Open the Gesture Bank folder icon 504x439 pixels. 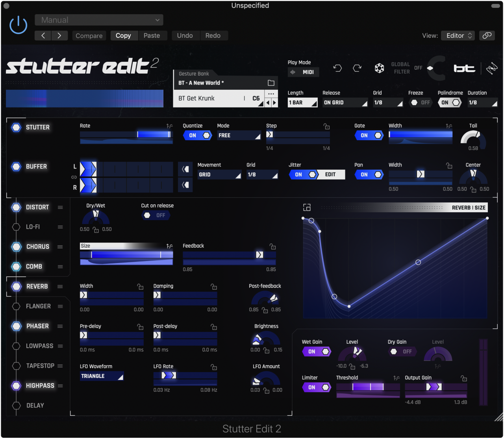[271, 83]
